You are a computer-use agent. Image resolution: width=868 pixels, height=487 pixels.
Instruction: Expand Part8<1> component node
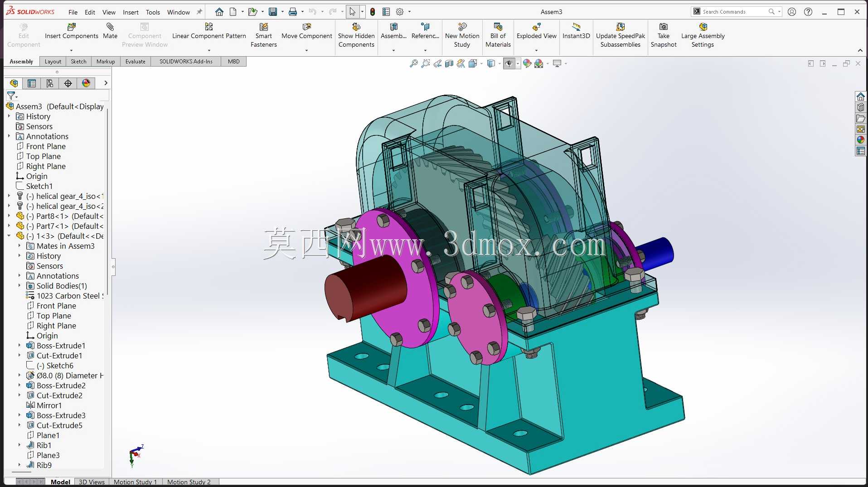9,216
